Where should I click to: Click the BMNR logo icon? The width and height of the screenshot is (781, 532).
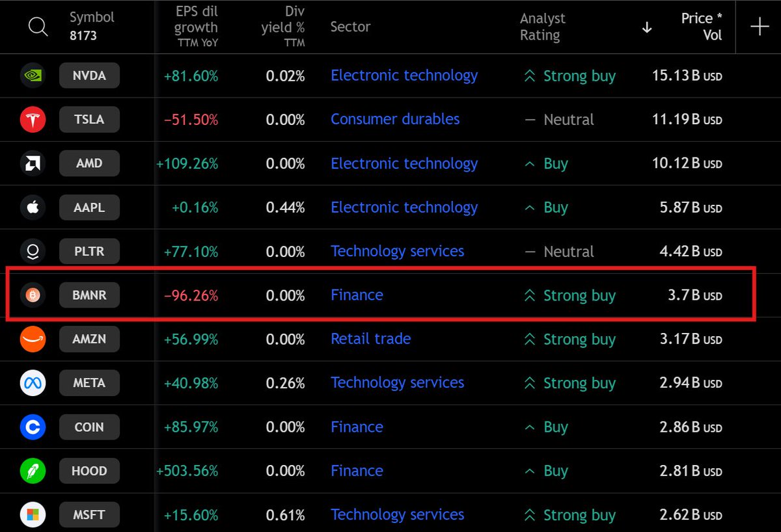(33, 295)
